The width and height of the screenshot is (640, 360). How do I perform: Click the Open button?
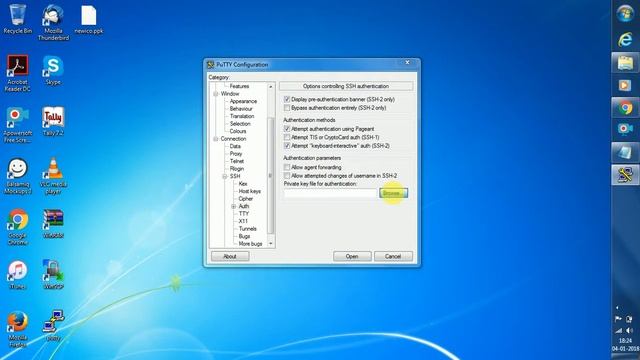(352, 256)
